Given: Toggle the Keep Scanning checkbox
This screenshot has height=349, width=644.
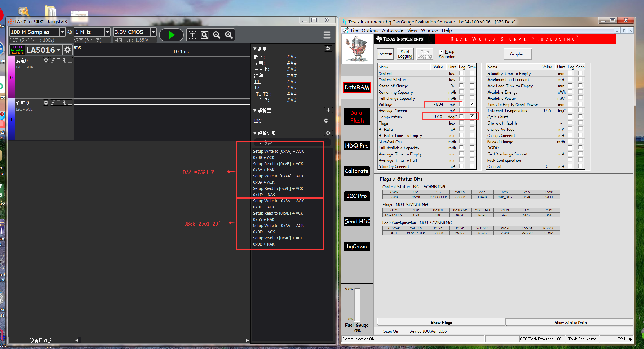Looking at the screenshot, I should (x=441, y=52).
